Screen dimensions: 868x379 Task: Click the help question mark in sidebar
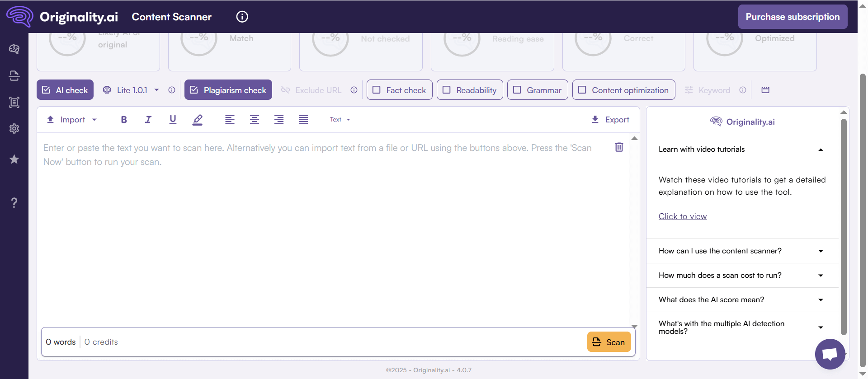pos(14,203)
